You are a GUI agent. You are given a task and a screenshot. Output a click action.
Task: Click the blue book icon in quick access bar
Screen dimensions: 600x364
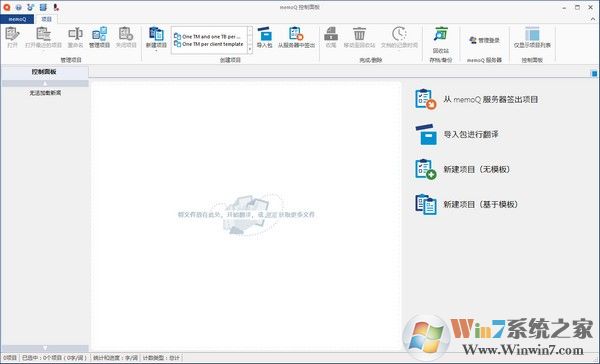pos(43,7)
